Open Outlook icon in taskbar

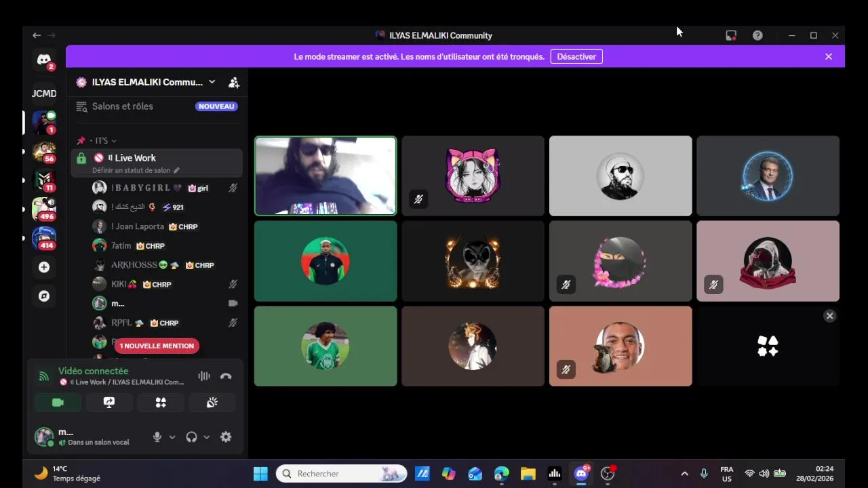tap(475, 474)
